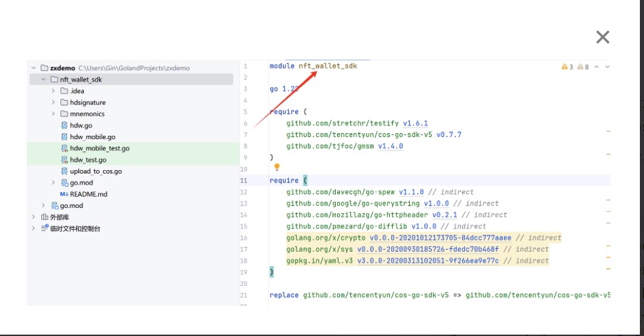This screenshot has width=644, height=336.
Task: Click the v0.7.7 cos-go-sdk-v5 version link
Action: point(449,135)
